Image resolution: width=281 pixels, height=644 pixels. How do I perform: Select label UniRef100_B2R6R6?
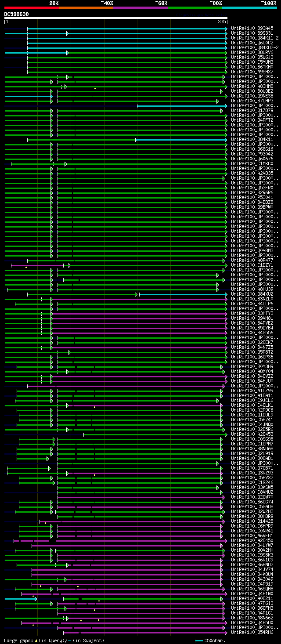point(252,192)
